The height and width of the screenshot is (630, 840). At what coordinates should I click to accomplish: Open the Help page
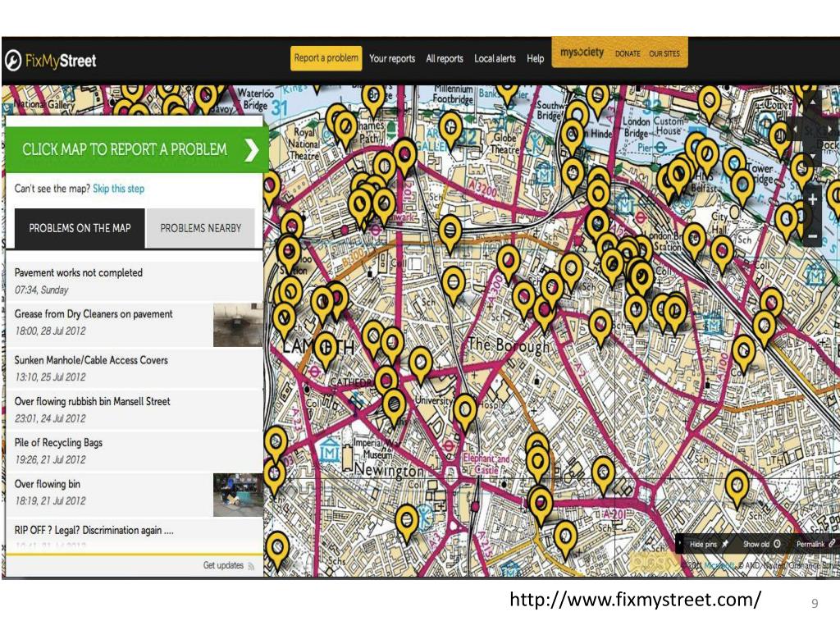click(535, 58)
